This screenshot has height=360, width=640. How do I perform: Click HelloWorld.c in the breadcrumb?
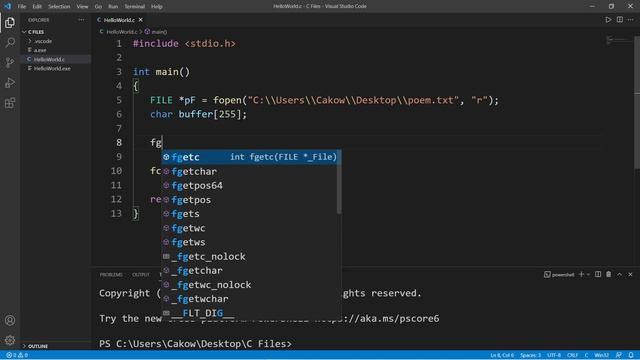(122, 32)
